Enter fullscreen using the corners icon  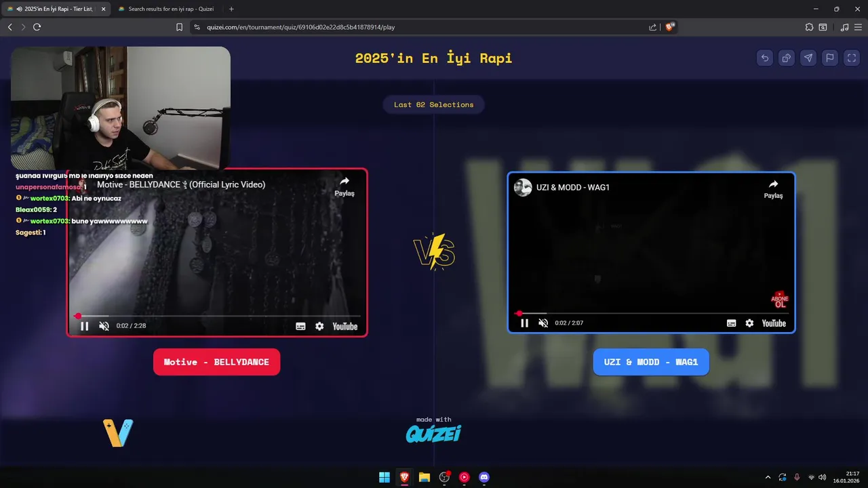click(x=852, y=58)
